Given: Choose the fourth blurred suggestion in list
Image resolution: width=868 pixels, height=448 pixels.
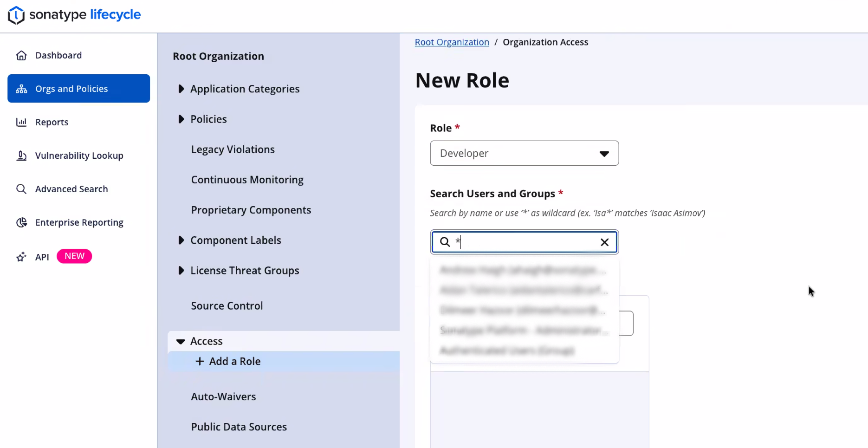Looking at the screenshot, I should click(x=524, y=331).
